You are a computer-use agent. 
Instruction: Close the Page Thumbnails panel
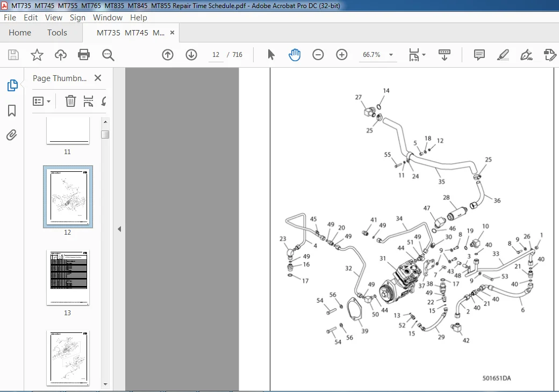tap(98, 78)
